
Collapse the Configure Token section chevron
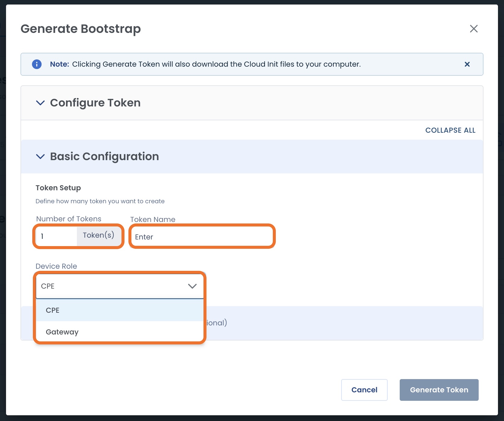coord(40,103)
